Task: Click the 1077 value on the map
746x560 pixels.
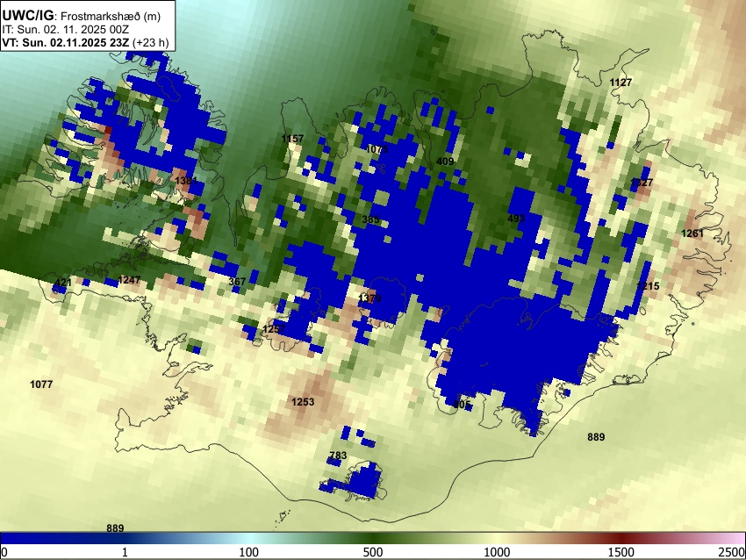Action: pyautogui.click(x=41, y=384)
